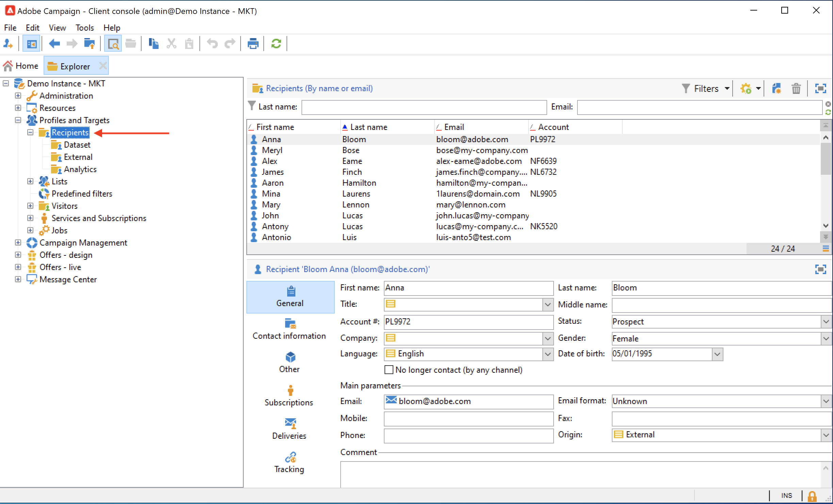Sort list by Email column header
This screenshot has width=833, height=504.
(x=454, y=127)
